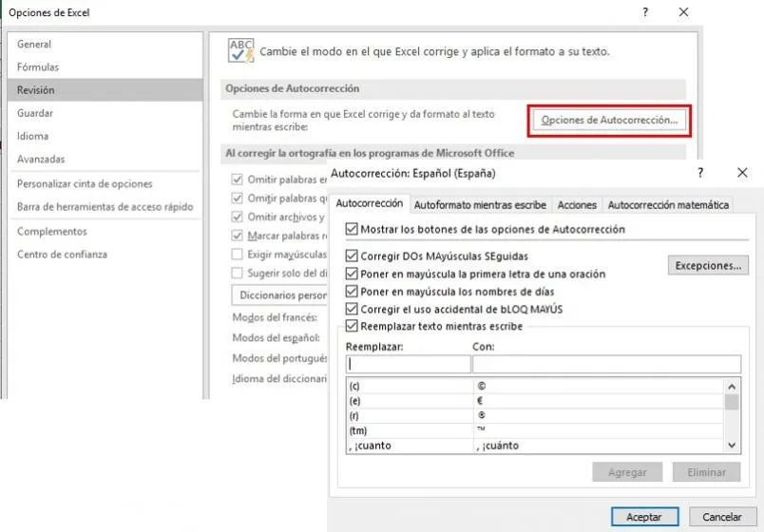The width and height of the screenshot is (764, 532).
Task: Toggle Mostrar los botones de Autocorrección checkbox
Action: click(x=352, y=229)
